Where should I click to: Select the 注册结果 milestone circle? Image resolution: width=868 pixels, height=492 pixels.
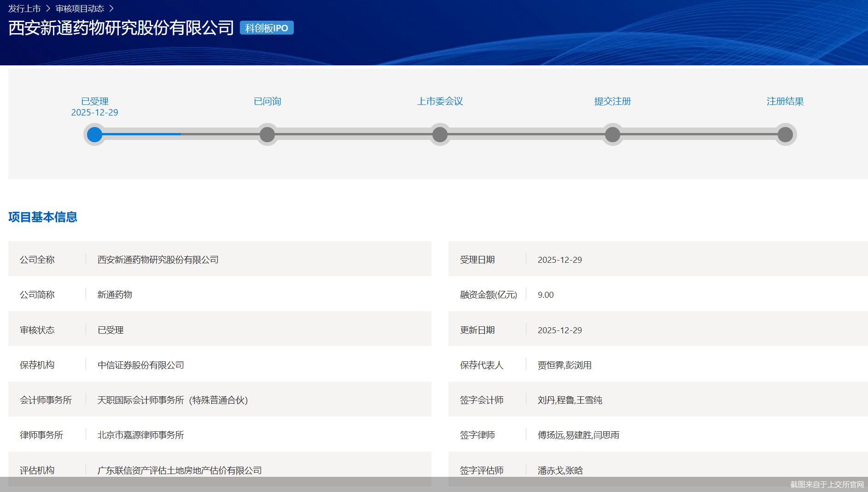[786, 134]
